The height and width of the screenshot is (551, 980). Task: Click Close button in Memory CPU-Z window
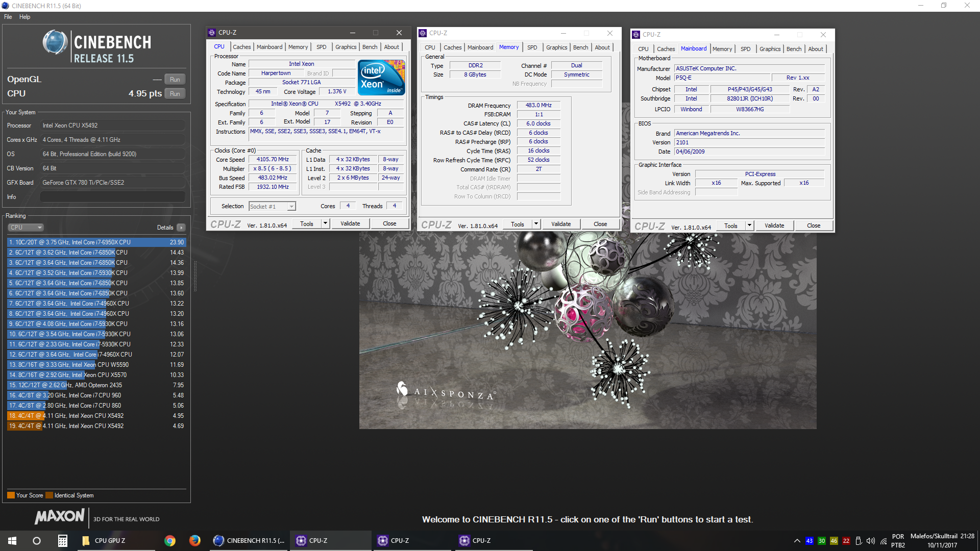(x=600, y=224)
